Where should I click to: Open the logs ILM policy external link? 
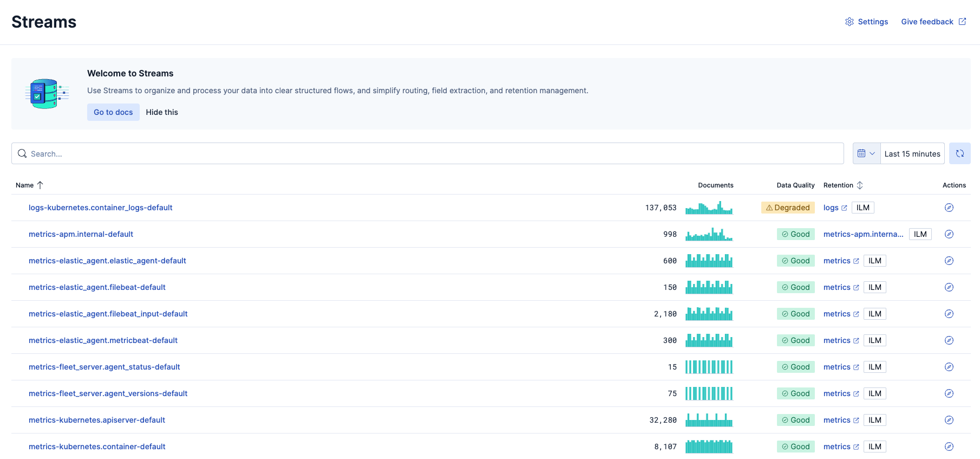tap(835, 208)
